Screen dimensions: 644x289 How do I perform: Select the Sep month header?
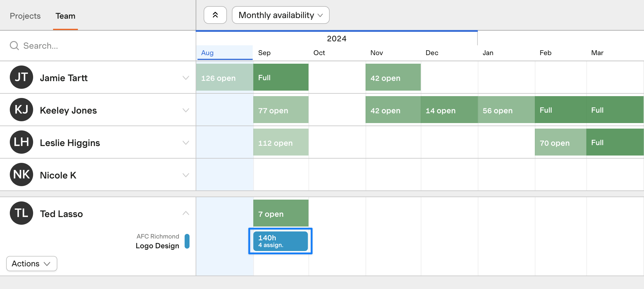[264, 53]
